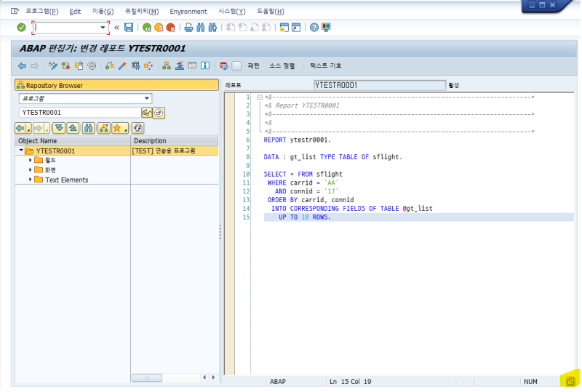The width and height of the screenshot is (582, 392).
Task: Click the Direct Processing test icon
Action: click(135, 66)
